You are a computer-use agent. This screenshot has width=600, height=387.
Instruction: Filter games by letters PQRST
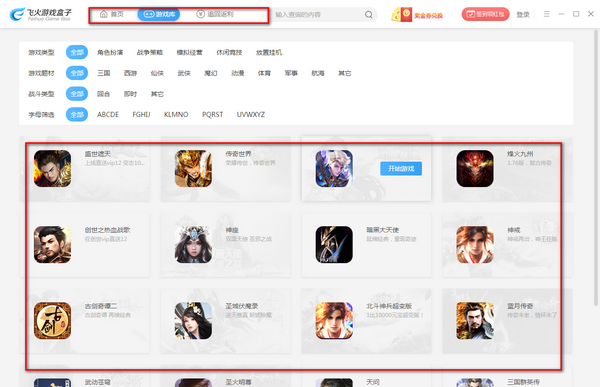click(212, 114)
